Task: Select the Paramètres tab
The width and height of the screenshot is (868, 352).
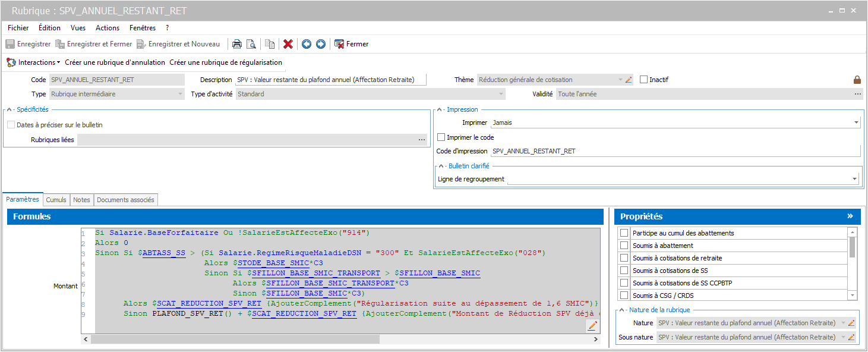Action: [x=23, y=199]
